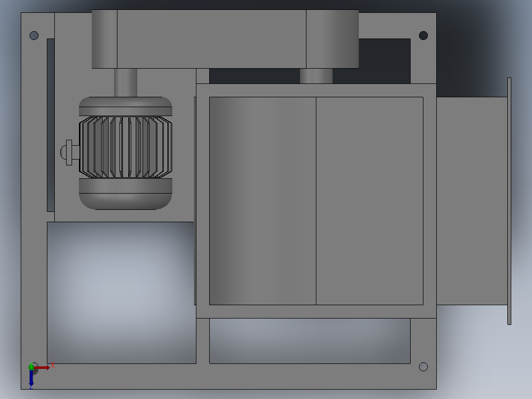Screen dimensions: 532x399
Task: Select the top-left mounting hole on the base plate
Action: pos(34,36)
